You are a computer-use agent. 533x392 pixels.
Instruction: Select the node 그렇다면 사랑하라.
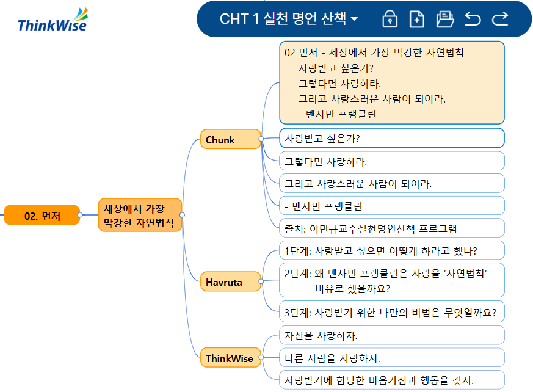(391, 161)
